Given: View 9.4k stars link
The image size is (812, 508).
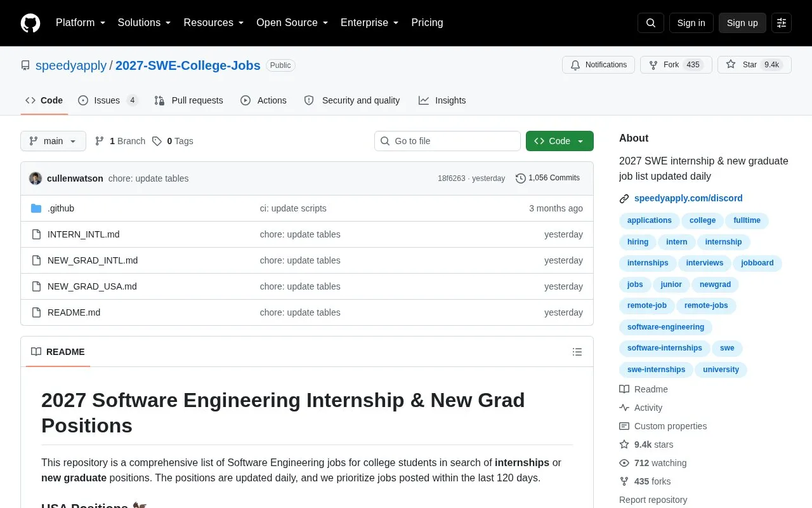Looking at the screenshot, I should tap(646, 444).
